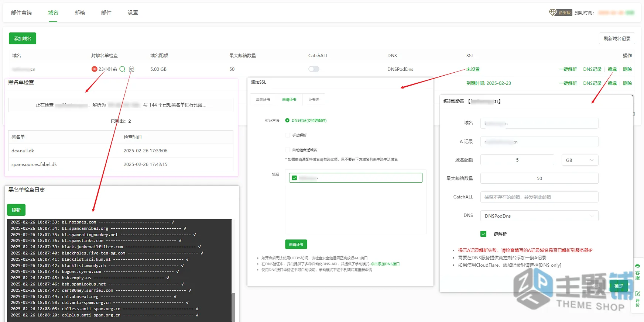Uncheck the domain checkbox in the SSL list
Screen dimensions: 644x322
coord(294,178)
